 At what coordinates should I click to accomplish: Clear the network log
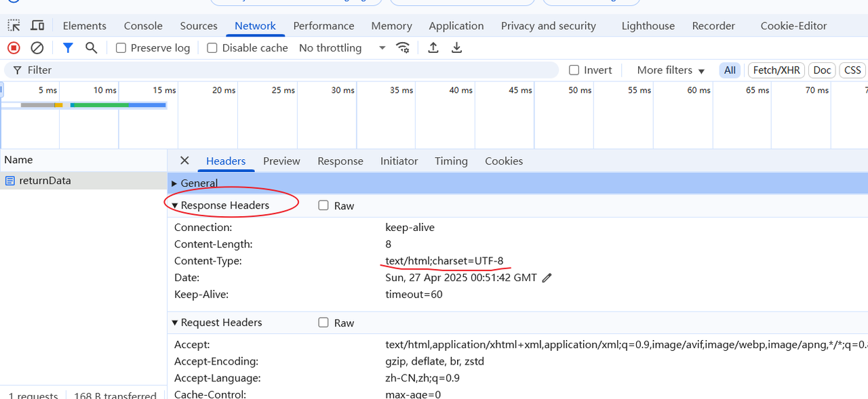coord(37,47)
